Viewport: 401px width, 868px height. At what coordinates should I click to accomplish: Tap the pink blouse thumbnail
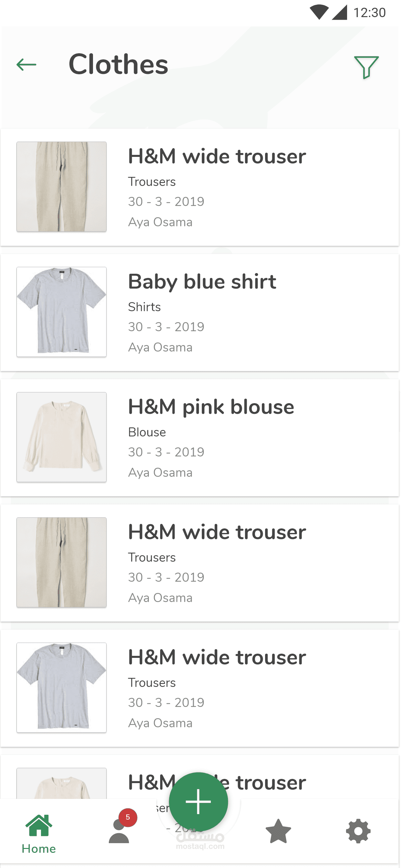[62, 437]
